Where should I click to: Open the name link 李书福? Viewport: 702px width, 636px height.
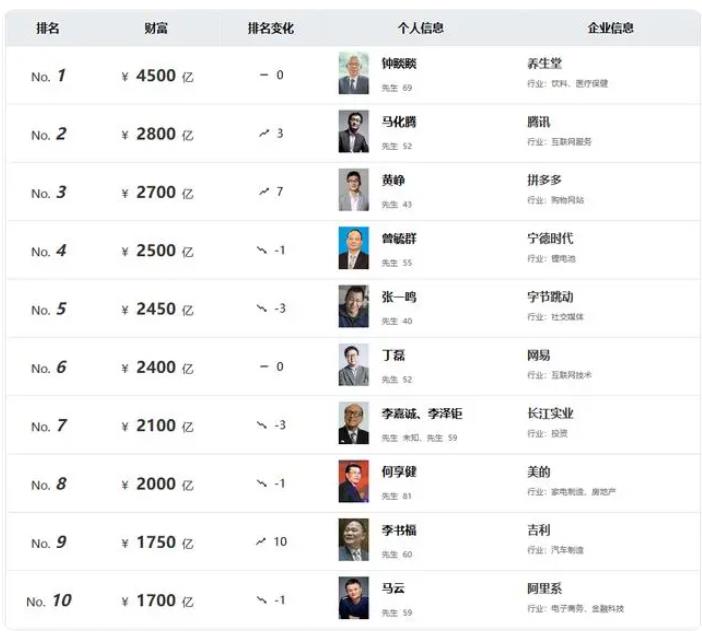[x=399, y=530]
